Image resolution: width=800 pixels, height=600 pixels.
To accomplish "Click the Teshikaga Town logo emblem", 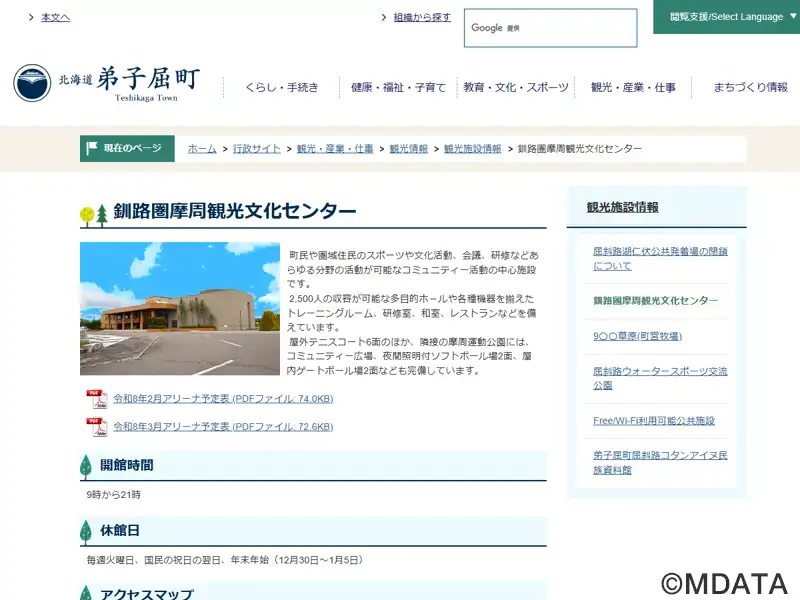I will pos(32,83).
